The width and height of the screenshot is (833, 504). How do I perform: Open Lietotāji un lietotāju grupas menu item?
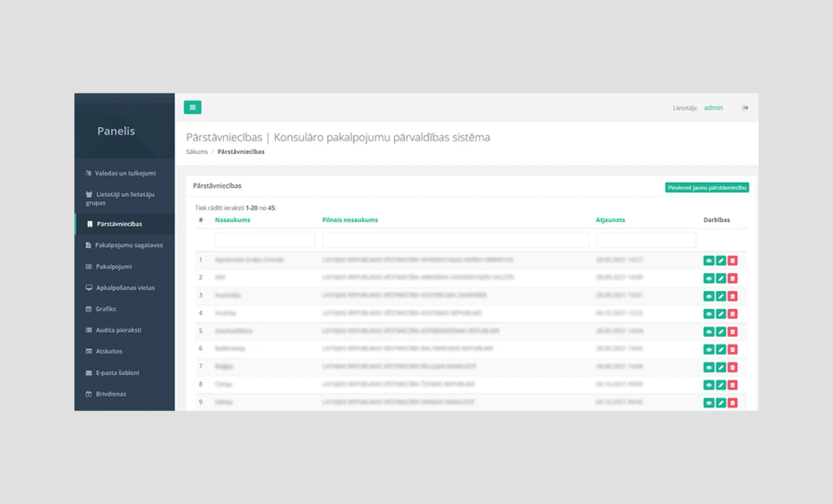click(x=125, y=198)
